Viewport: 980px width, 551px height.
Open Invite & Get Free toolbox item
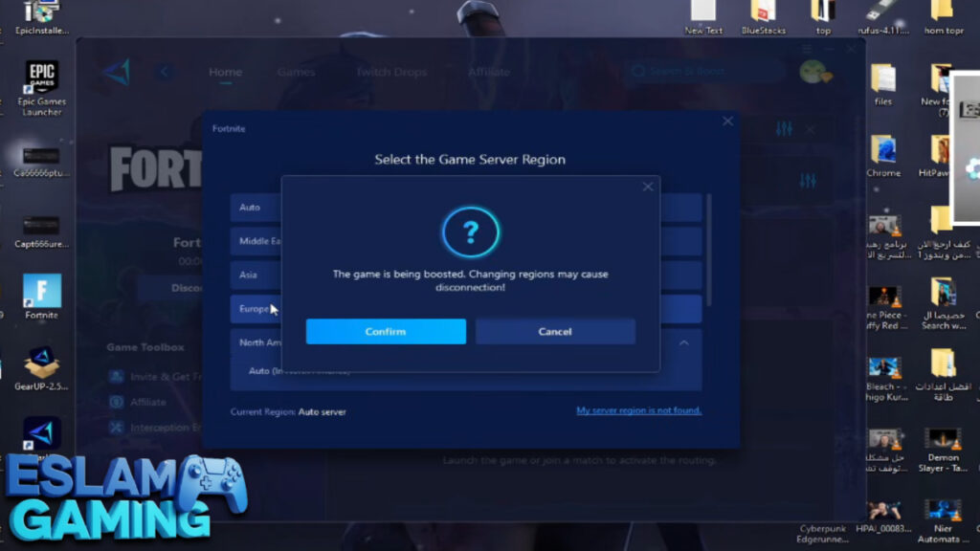pos(155,377)
